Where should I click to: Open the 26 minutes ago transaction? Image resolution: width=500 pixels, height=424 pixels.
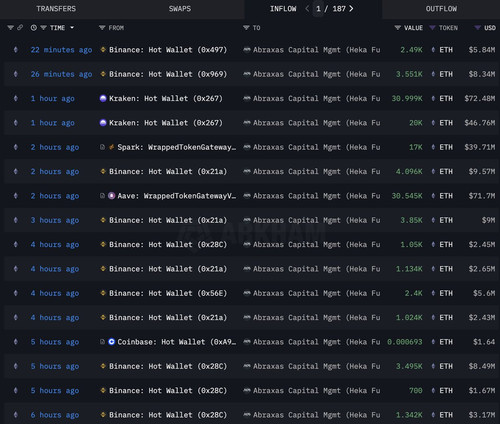coord(61,74)
